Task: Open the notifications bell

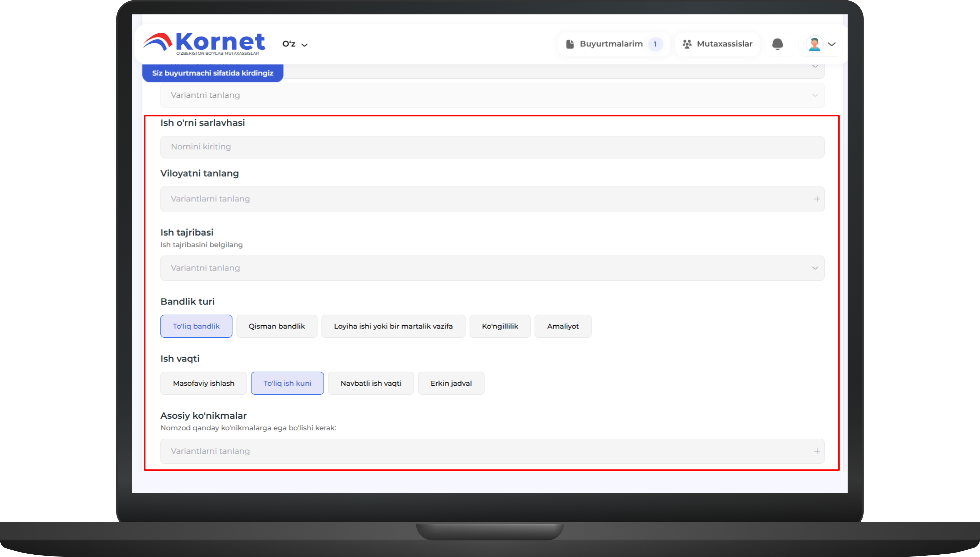Action: [777, 44]
